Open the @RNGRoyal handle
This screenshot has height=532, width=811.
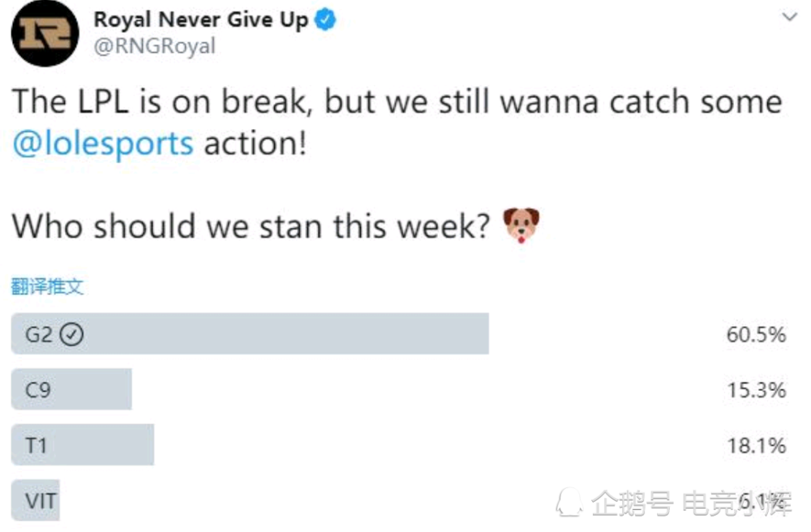[155, 46]
